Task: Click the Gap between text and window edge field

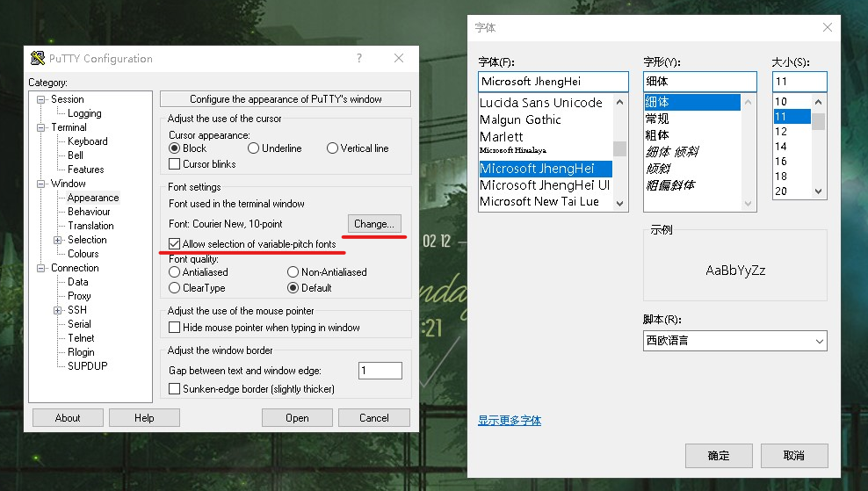Action: tap(380, 371)
